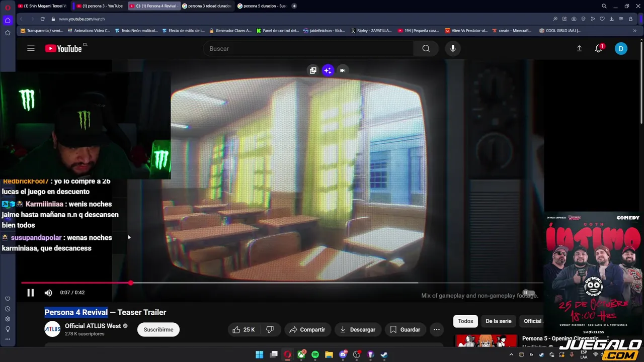
Task: Switch to persona 3 reload duracion tab
Action: (207, 6)
